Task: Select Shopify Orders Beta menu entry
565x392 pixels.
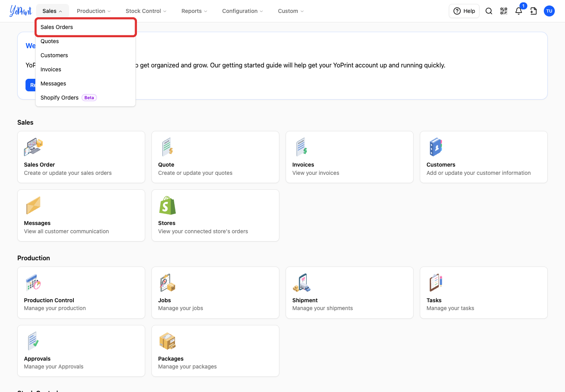Action: [86, 98]
